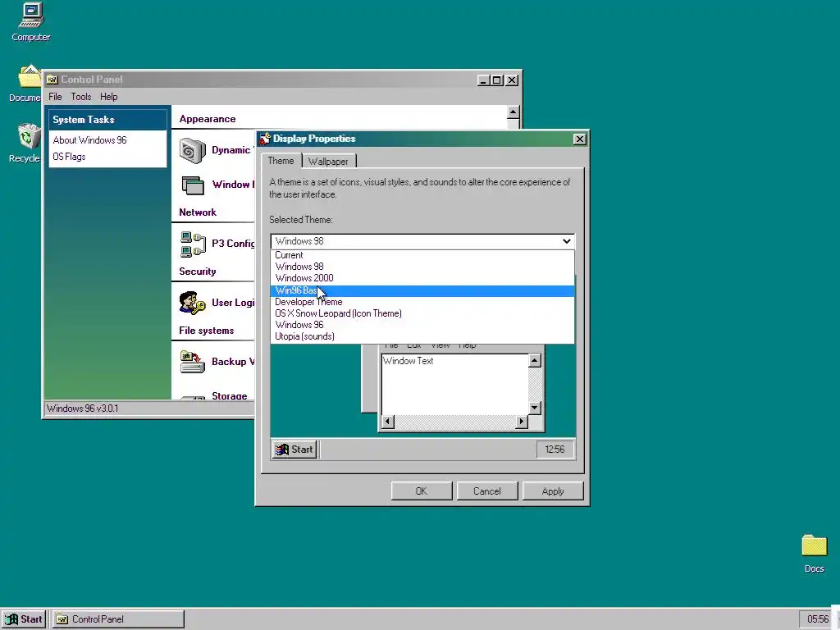Click the Backup drive icon
The image size is (840, 630).
pos(192,362)
